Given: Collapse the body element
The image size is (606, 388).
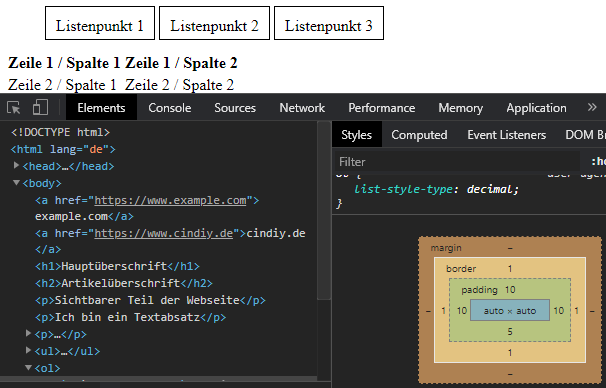Looking at the screenshot, I should click(16, 182).
